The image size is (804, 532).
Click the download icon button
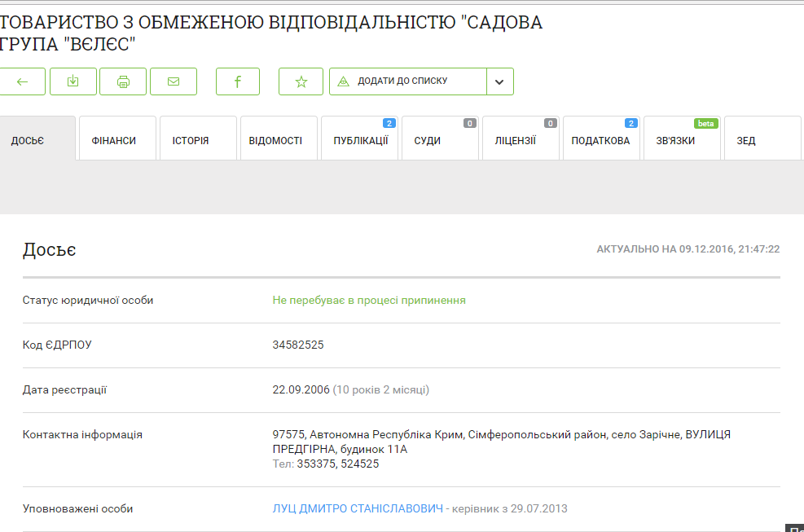73,81
